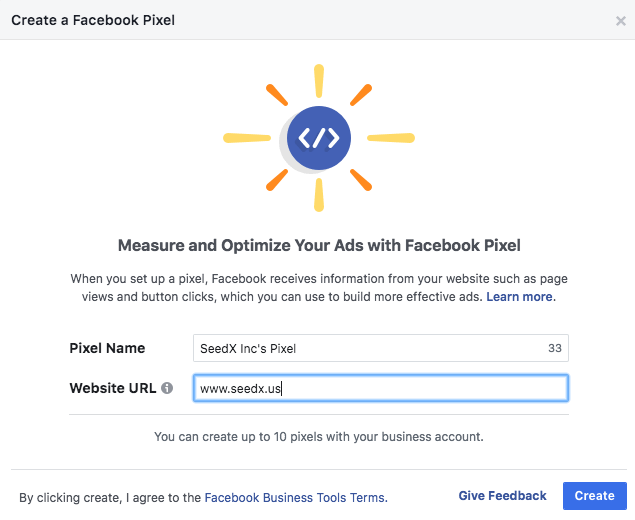Close the Create a Facebook Pixel dialog

coord(620,21)
